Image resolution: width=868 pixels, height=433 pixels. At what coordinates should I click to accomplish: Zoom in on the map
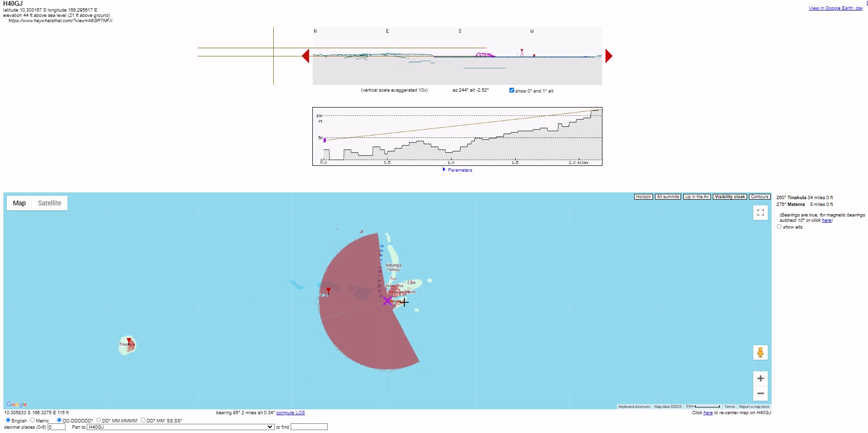[x=760, y=379]
